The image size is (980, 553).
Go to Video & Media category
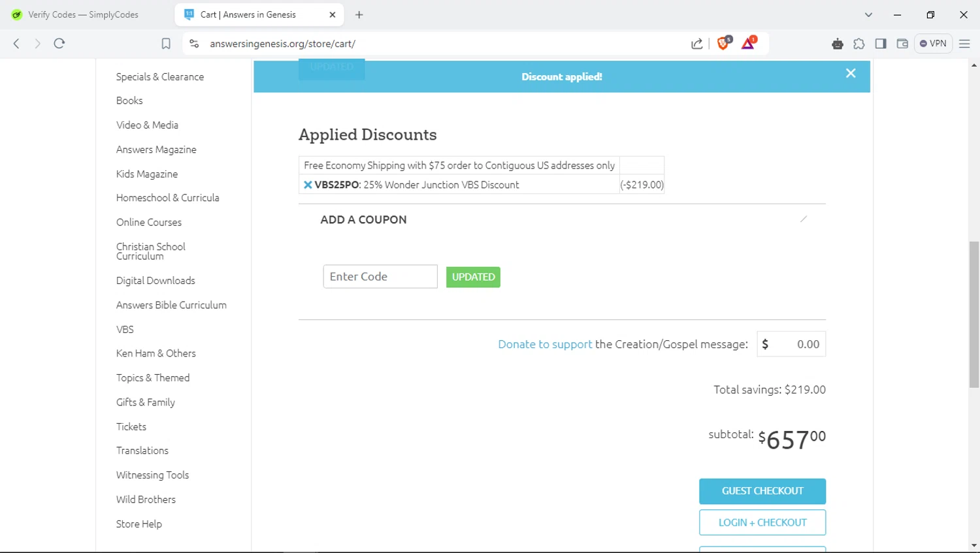click(147, 125)
